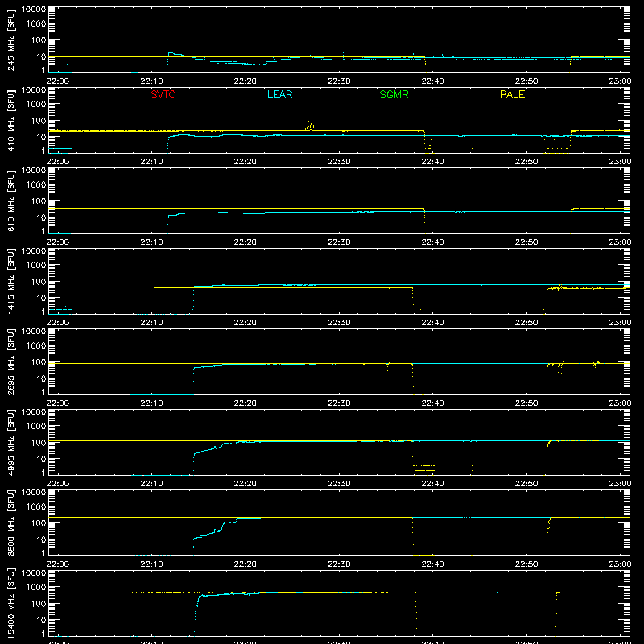This screenshot has width=644, height=644.
Task: Click the 1000 y-tick of 4995 MHz plot
Action: [36, 426]
